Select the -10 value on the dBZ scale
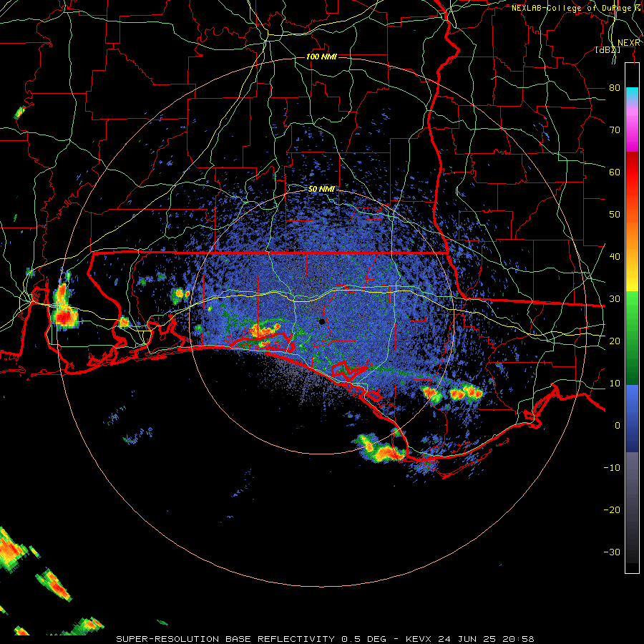Screen dimensions: 644x644 (612, 468)
